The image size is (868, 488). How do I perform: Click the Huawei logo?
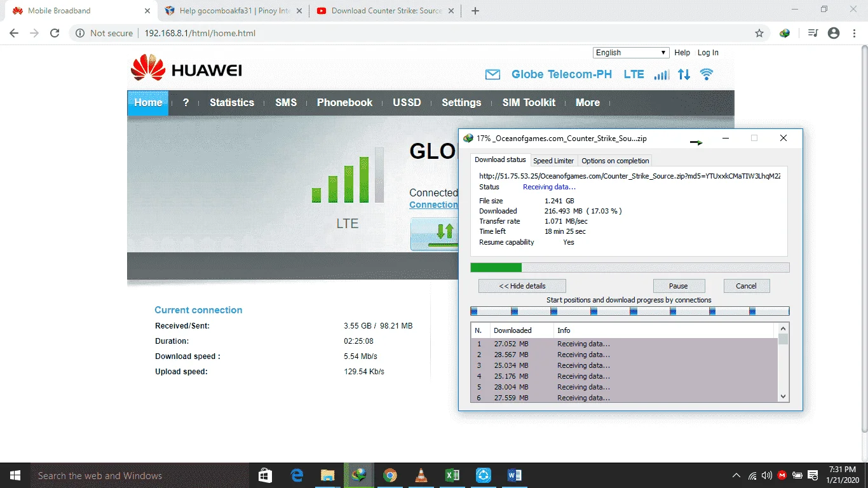click(x=186, y=68)
